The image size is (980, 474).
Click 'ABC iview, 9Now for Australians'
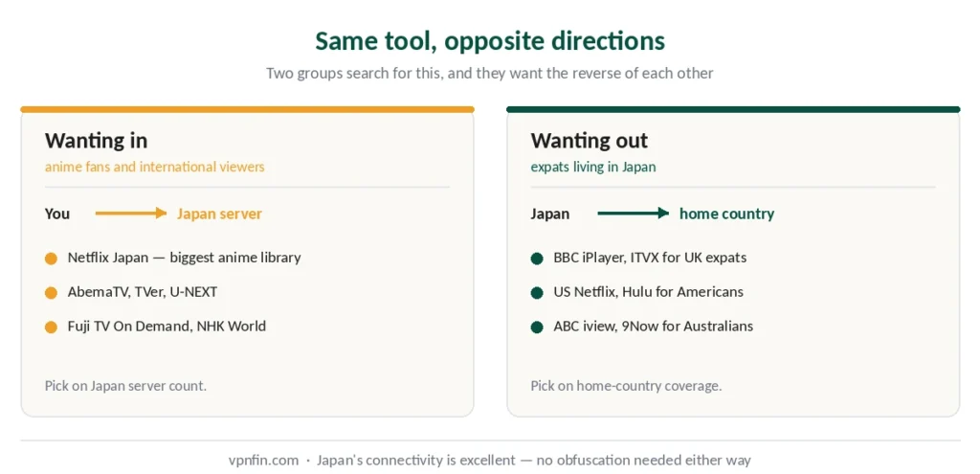(653, 326)
